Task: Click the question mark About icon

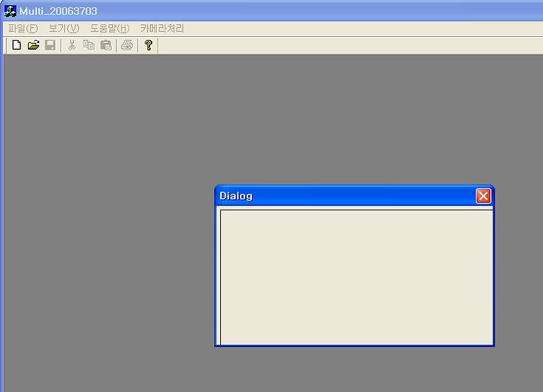Action: 149,45
